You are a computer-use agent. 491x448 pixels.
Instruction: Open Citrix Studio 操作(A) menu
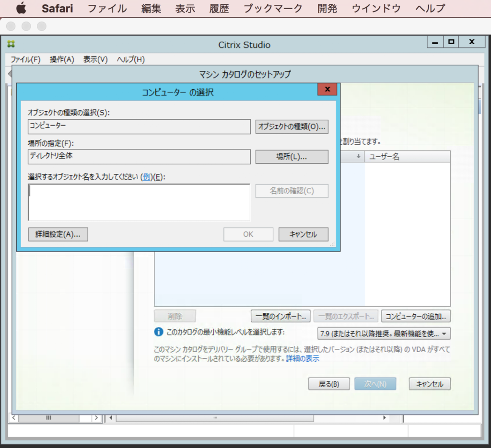[62, 59]
